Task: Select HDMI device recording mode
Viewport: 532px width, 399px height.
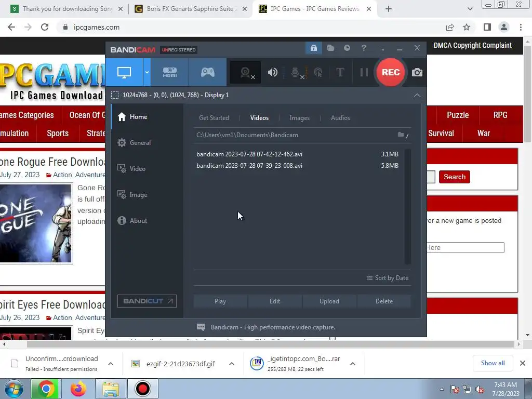Action: [x=170, y=72]
